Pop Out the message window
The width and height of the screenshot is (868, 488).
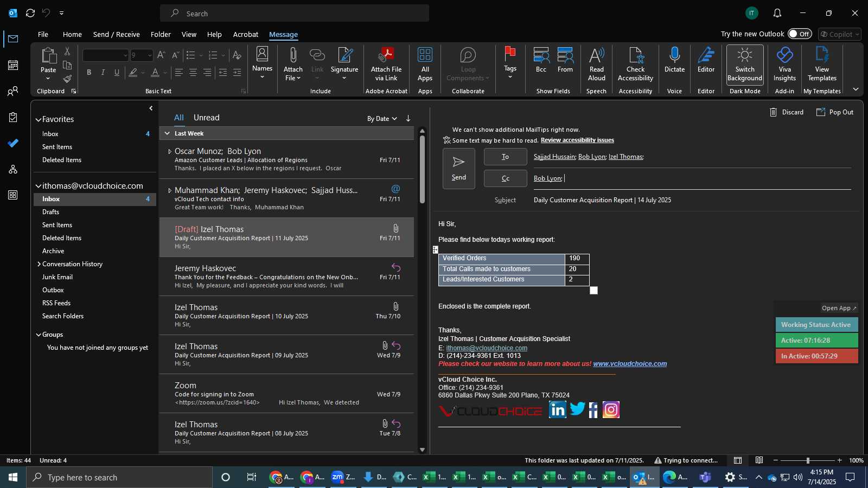[x=835, y=112]
